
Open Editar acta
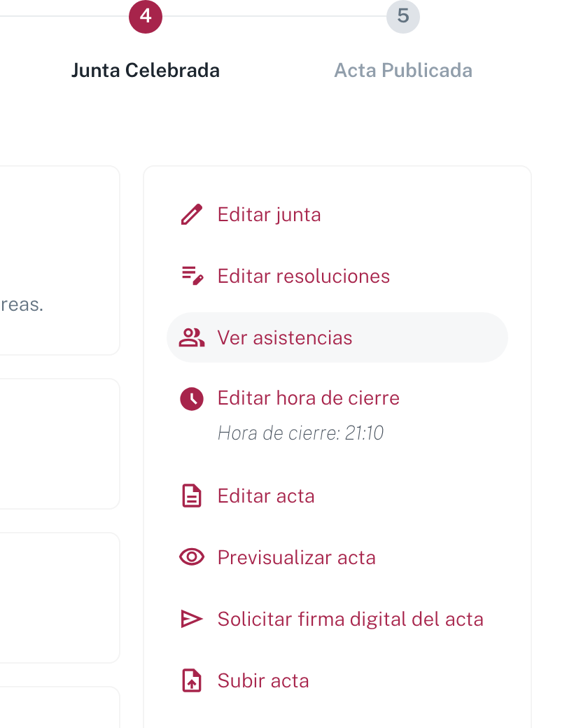tap(266, 496)
